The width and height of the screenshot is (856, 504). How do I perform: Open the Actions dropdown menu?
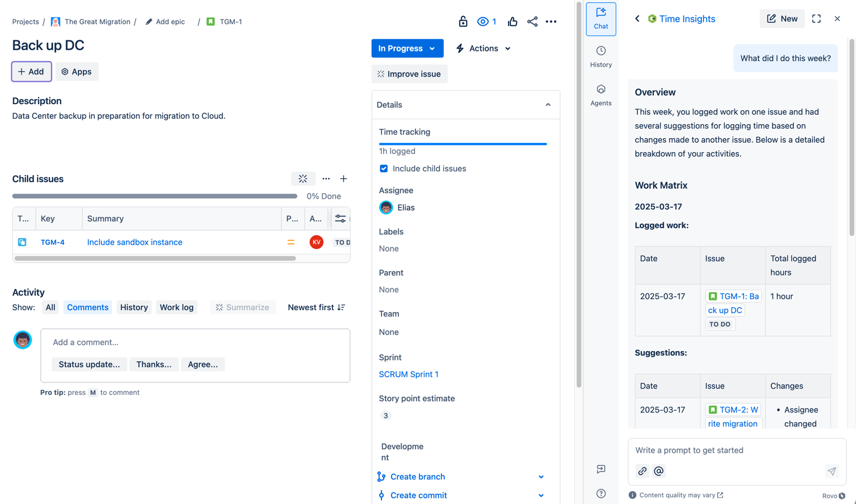[483, 49]
